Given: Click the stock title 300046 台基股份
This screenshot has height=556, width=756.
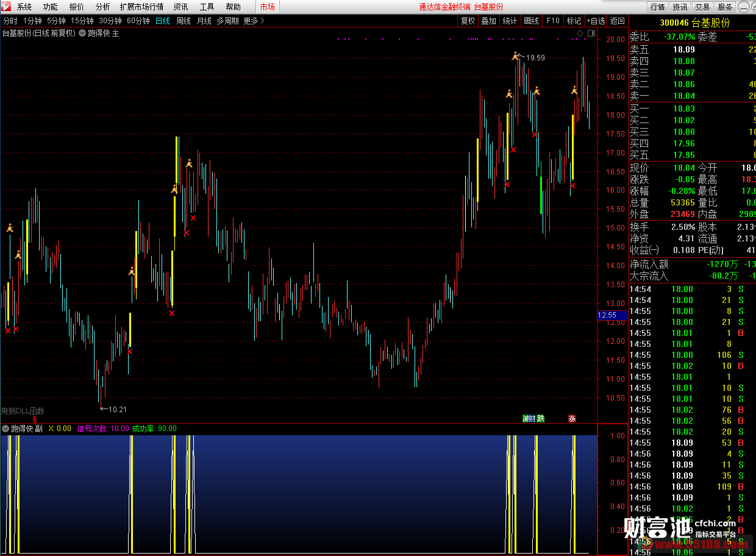Looking at the screenshot, I should pyautogui.click(x=695, y=23).
